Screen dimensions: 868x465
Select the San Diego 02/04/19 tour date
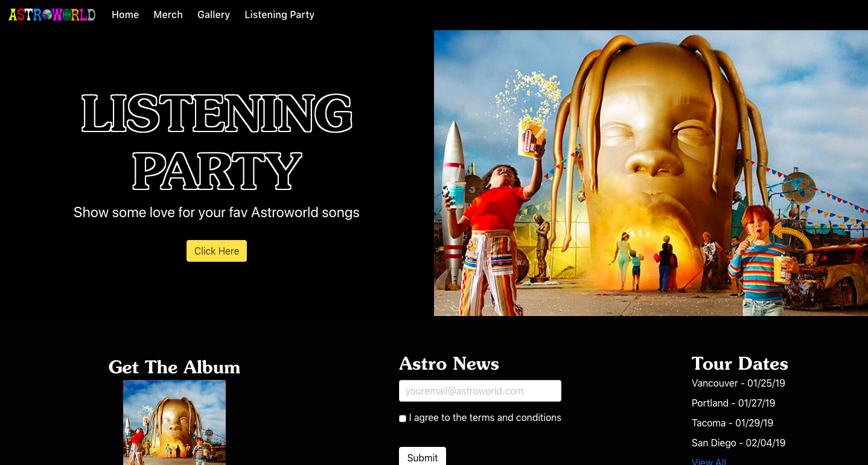coord(738,443)
